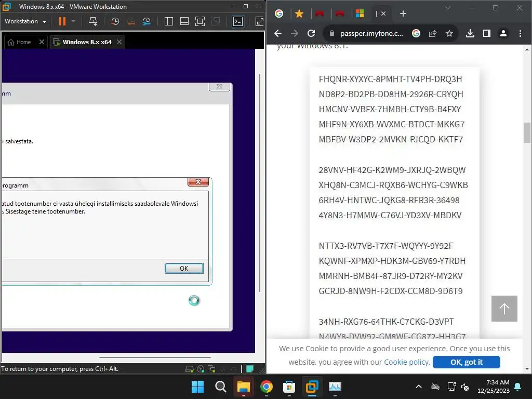532x399 pixels.
Task: Open Chrome three-dot menu
Action: 520,33
